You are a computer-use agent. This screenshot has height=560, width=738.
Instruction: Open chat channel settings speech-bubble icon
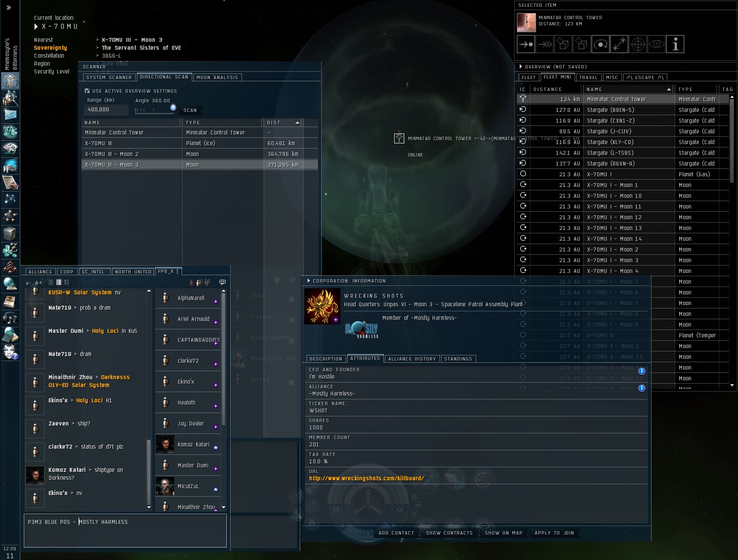coord(222,282)
